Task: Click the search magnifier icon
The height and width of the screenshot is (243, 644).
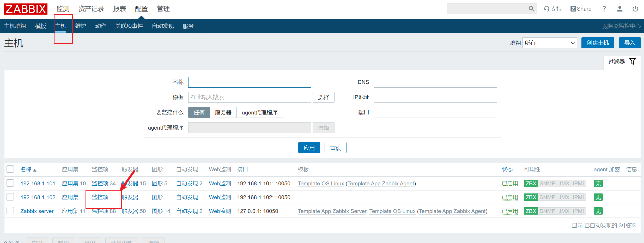Action: click(x=531, y=9)
